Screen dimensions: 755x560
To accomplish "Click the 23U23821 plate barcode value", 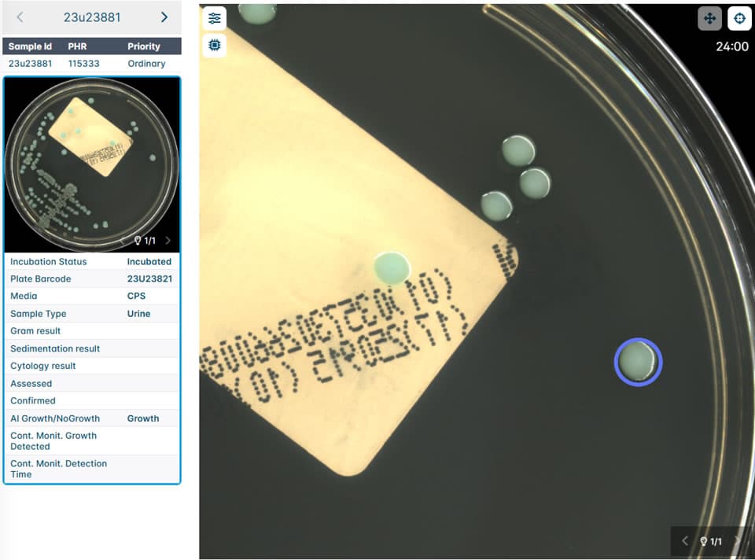I will coord(149,279).
